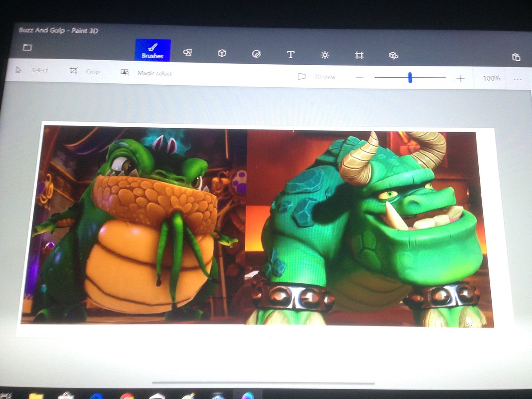Open the 3D shapes cube tool
The image size is (532, 399).
[x=222, y=53]
